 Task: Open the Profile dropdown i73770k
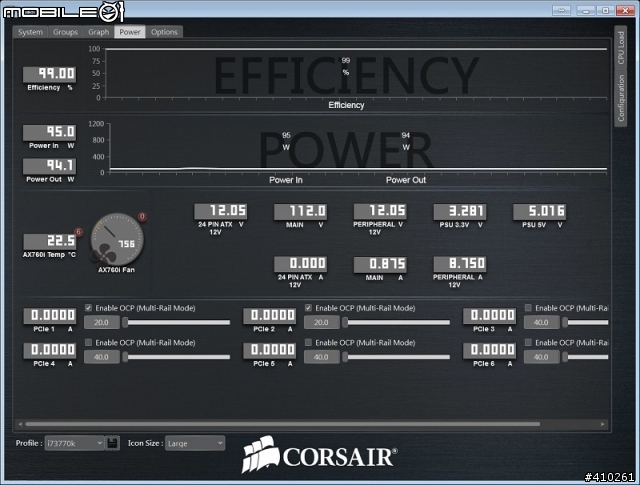coord(74,443)
